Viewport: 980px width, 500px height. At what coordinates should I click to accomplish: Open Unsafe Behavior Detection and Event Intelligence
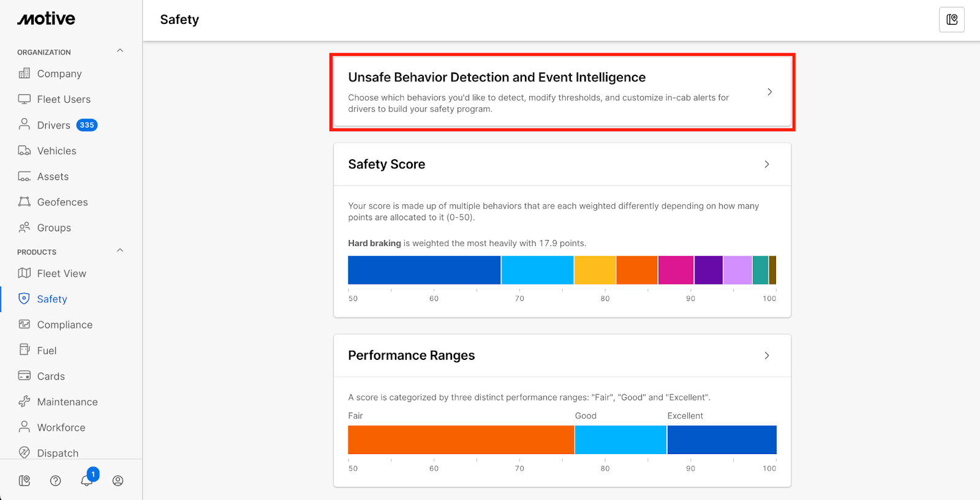(497, 78)
